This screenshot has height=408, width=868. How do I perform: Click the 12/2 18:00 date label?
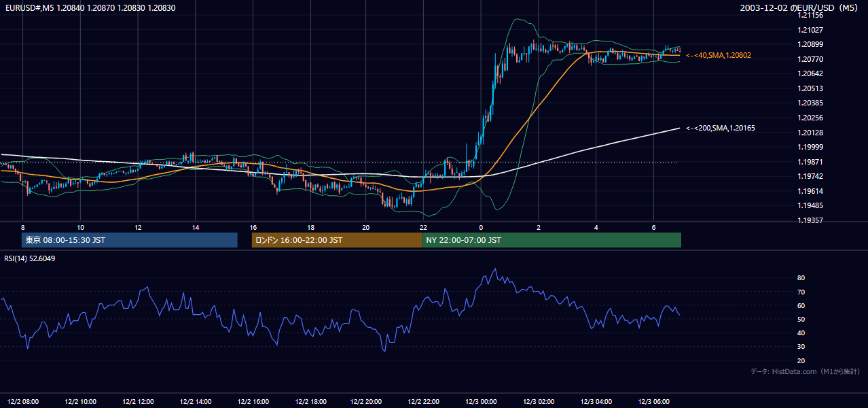click(x=310, y=401)
